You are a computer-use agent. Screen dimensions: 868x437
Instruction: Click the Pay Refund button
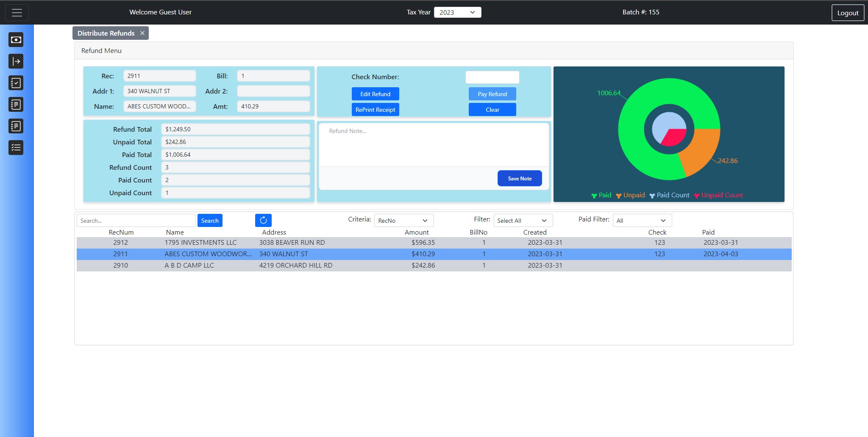tap(492, 94)
